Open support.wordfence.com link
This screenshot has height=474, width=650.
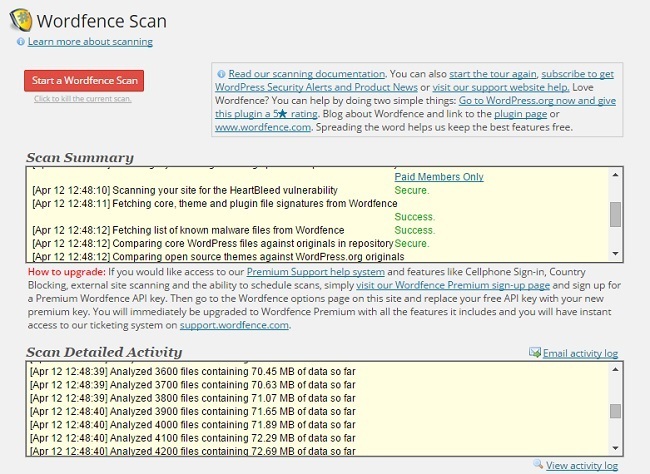pyautogui.click(x=234, y=325)
